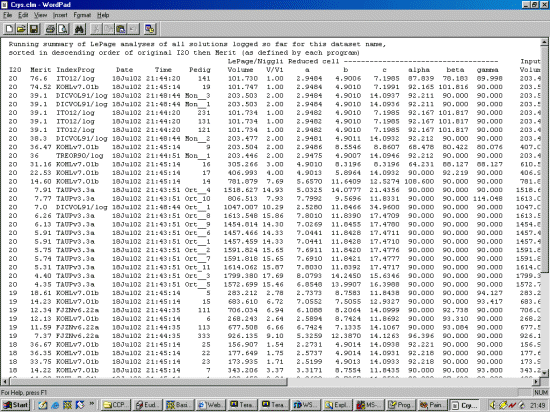Open a file using the folder icon
The height and width of the screenshot is (412, 550).
(21, 29)
